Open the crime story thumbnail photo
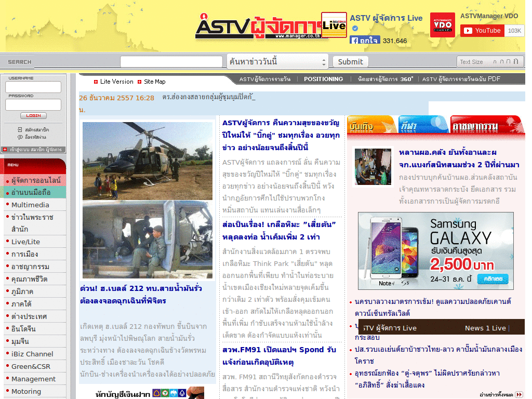This screenshot has width=532, height=399. click(x=373, y=167)
